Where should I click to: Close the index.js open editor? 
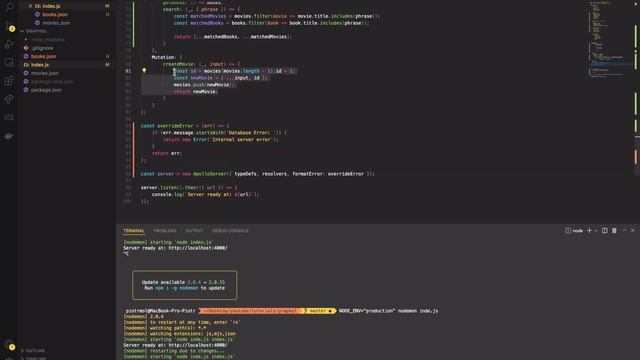(x=30, y=6)
